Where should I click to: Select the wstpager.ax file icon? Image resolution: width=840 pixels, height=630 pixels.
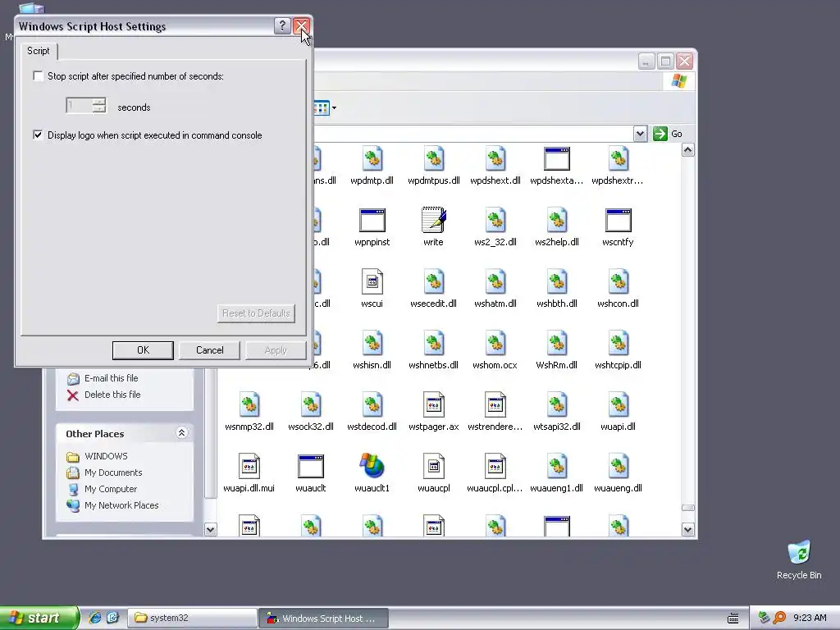(433, 405)
